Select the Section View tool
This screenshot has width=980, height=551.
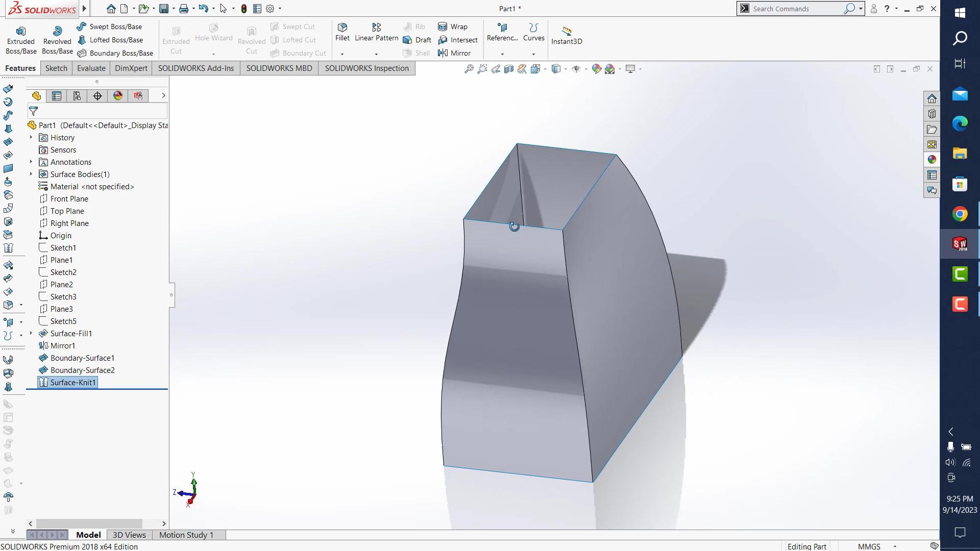pyautogui.click(x=508, y=69)
